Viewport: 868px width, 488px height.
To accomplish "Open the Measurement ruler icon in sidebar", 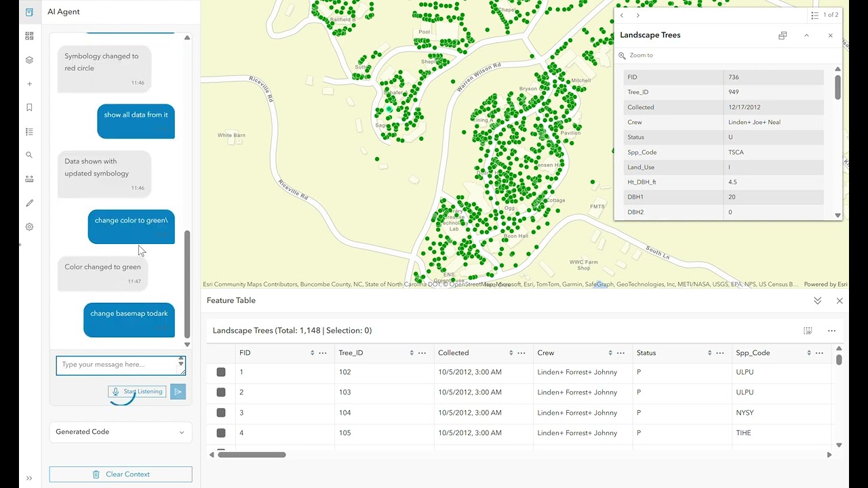I will point(29,179).
